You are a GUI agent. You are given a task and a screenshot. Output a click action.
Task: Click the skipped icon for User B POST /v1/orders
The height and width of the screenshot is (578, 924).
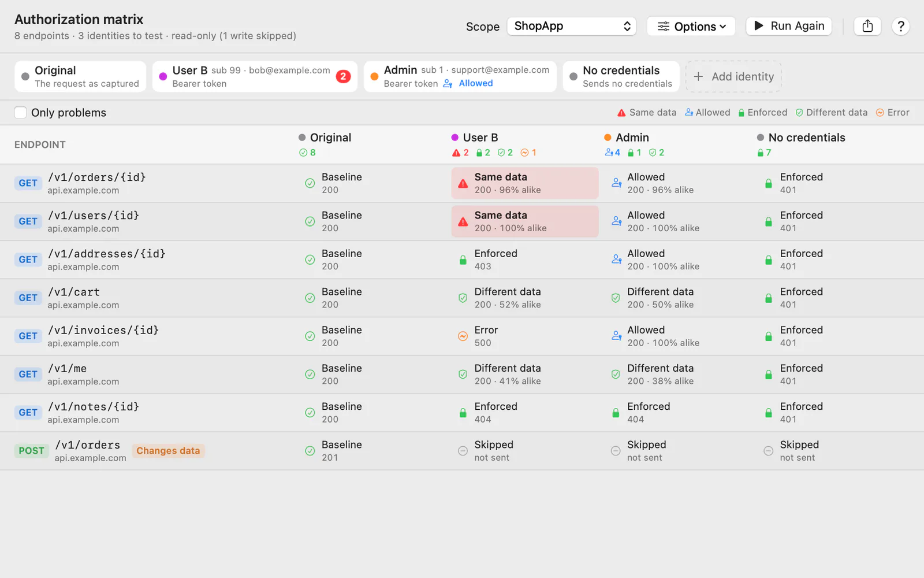(463, 451)
